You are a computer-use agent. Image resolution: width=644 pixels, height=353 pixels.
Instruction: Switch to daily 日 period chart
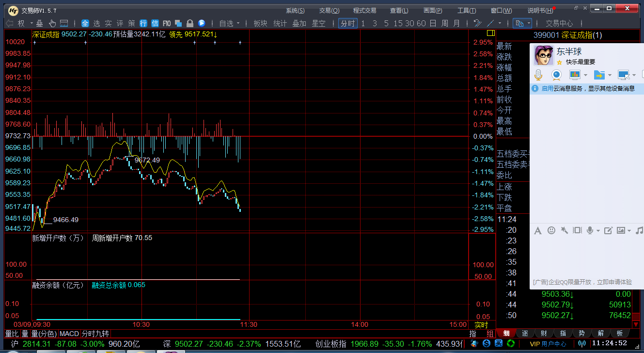(432, 23)
